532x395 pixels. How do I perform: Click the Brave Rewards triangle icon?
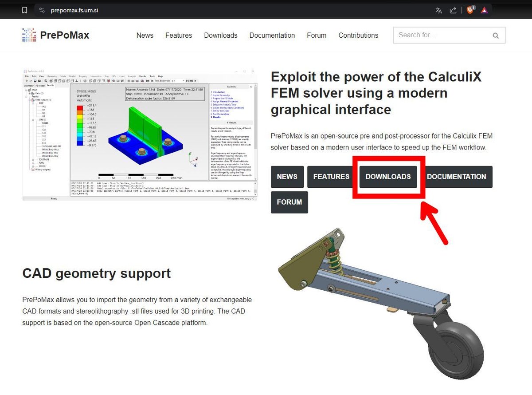[485, 10]
